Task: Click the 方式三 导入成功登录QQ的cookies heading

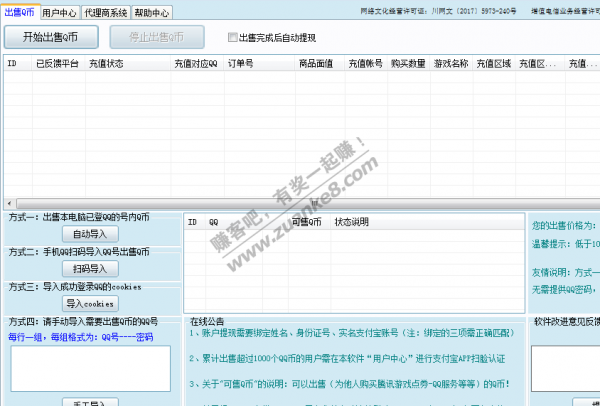Action: [x=75, y=287]
